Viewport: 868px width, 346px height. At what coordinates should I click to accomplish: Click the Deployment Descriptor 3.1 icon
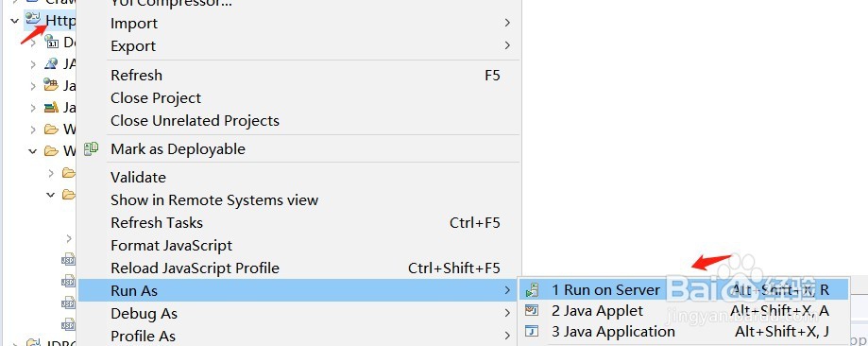point(52,41)
